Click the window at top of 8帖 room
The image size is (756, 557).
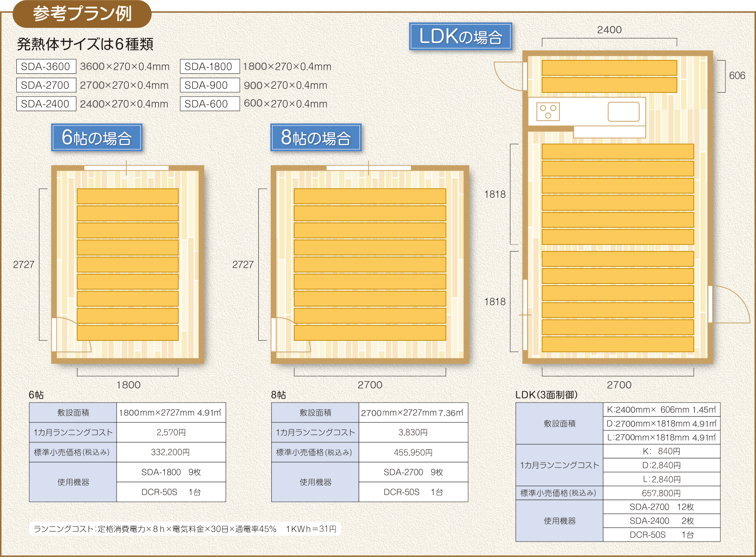click(x=369, y=168)
